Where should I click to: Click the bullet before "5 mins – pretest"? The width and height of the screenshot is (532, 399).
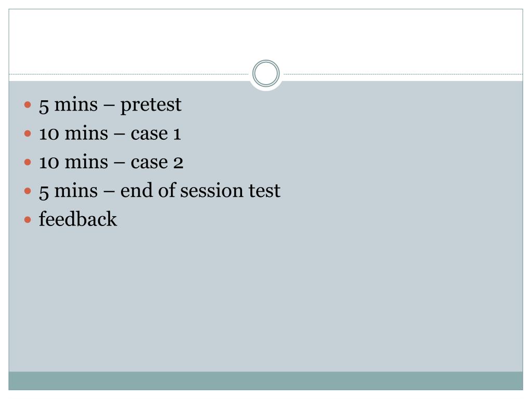[x=29, y=105]
